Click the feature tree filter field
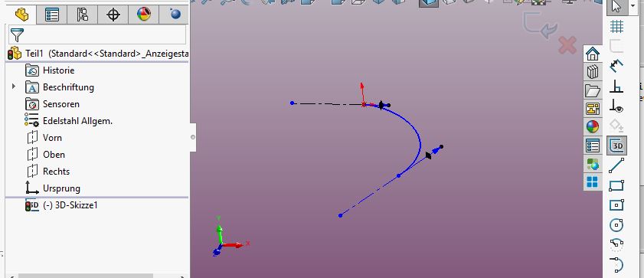The image size is (644, 278). pos(97,35)
